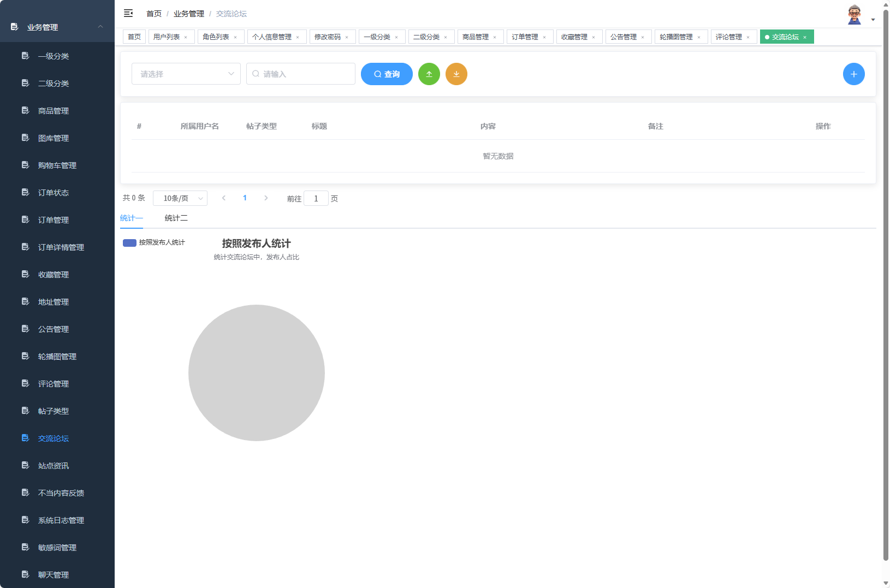Switch to the 统计二 tab
The width and height of the screenshot is (890, 588).
coord(176,218)
